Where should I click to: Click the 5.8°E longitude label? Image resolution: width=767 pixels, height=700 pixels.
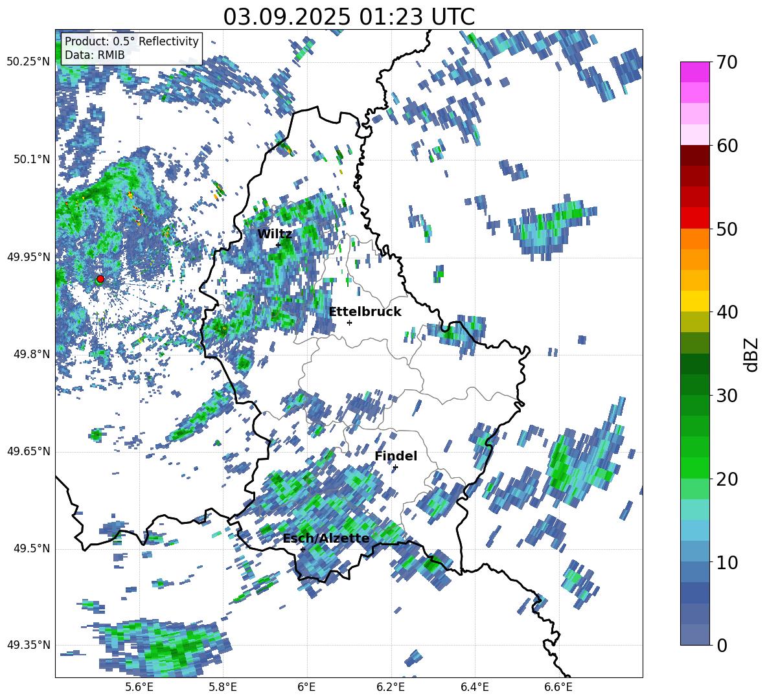point(223,687)
